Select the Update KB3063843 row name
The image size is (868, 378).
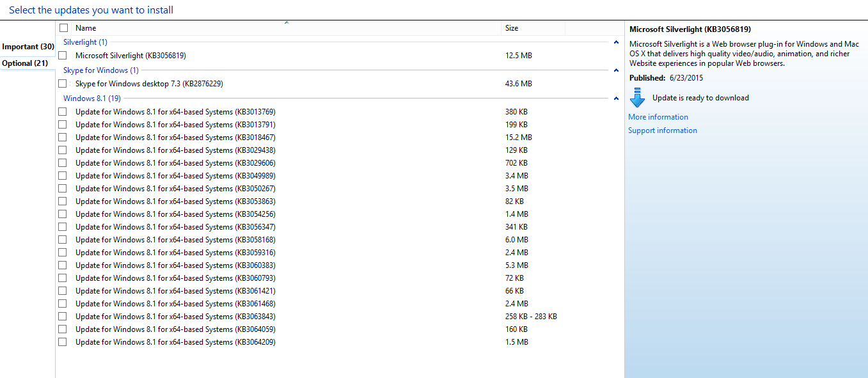click(175, 317)
